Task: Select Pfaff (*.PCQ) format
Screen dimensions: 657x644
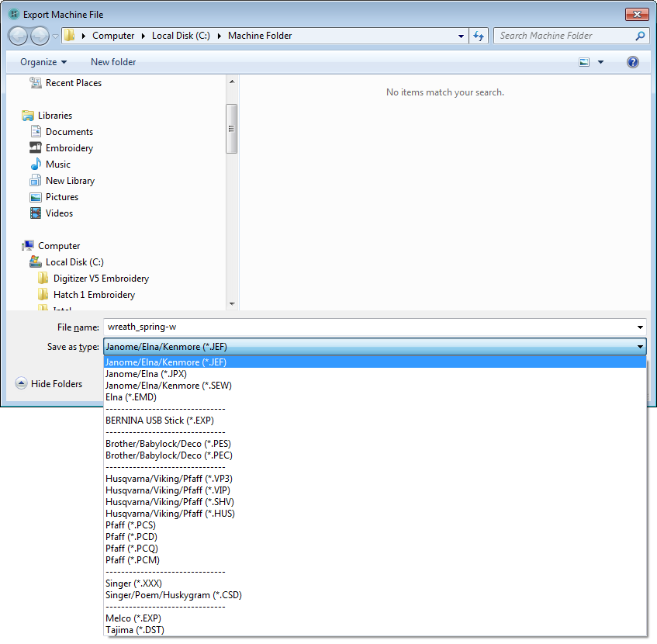Action: 375,549
